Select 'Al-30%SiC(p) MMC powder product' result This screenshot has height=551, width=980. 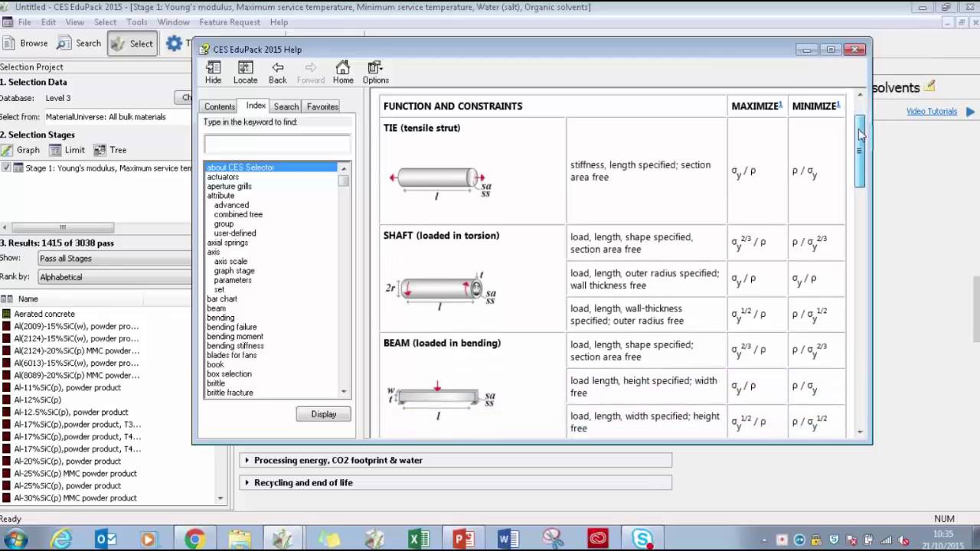point(75,498)
